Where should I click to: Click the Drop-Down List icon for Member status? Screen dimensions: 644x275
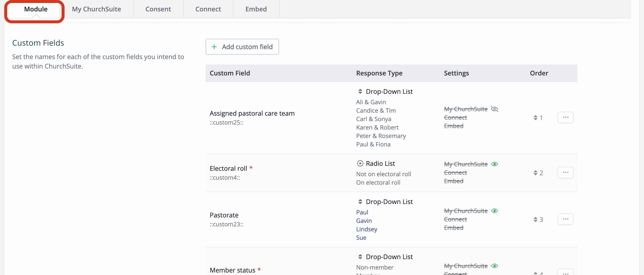coord(360,256)
